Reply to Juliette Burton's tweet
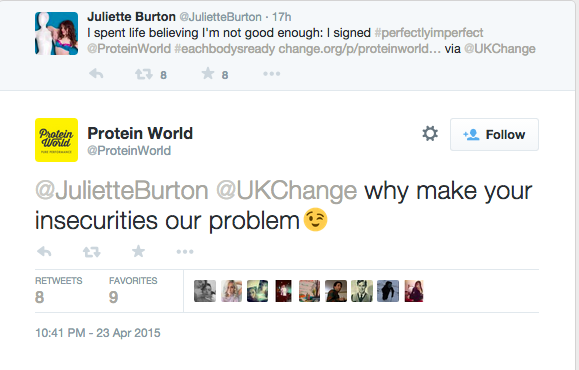Screen dimensions: 579x370 pyautogui.click(x=96, y=74)
